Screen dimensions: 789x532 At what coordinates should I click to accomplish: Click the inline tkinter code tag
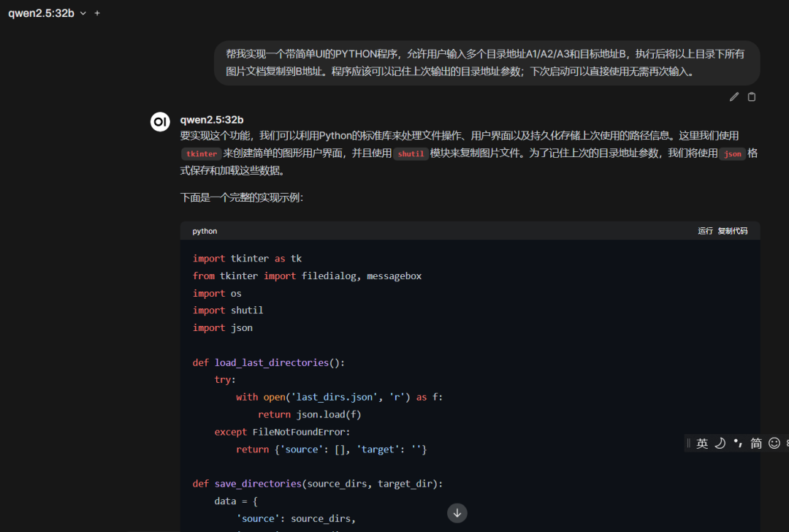pyautogui.click(x=202, y=154)
